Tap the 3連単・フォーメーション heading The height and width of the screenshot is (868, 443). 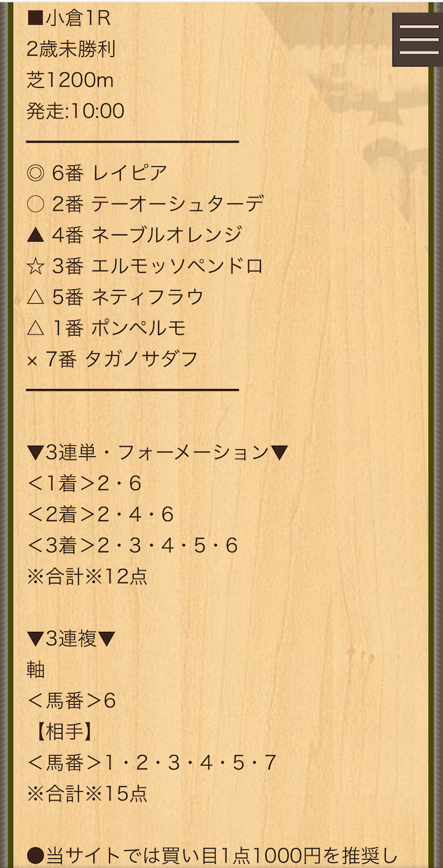[x=157, y=453]
